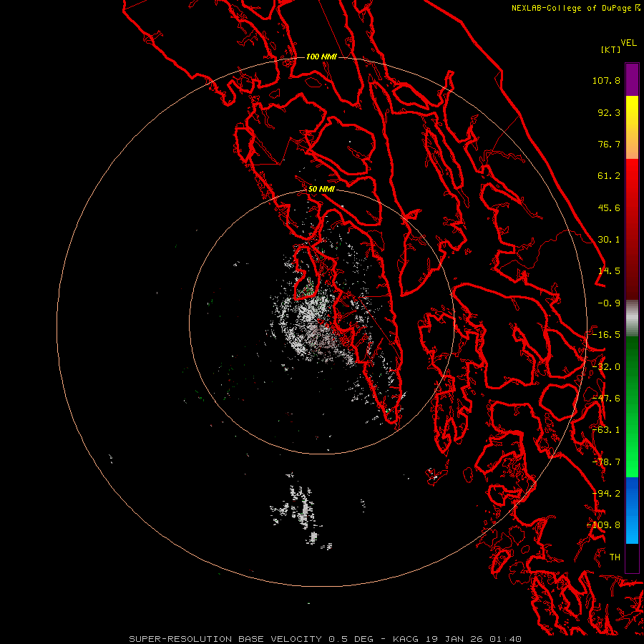The height and width of the screenshot is (644, 644).
Task: Click the 50 NMI range ring label
Action: pos(321,189)
